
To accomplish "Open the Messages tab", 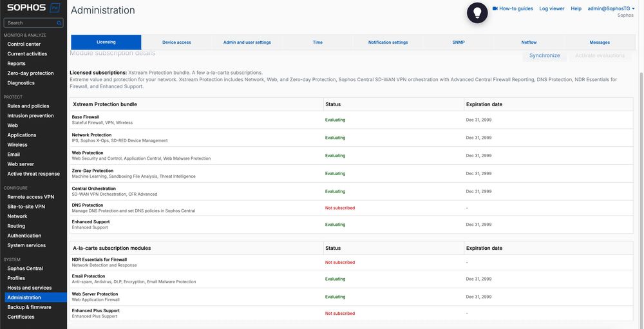I will point(600,42).
